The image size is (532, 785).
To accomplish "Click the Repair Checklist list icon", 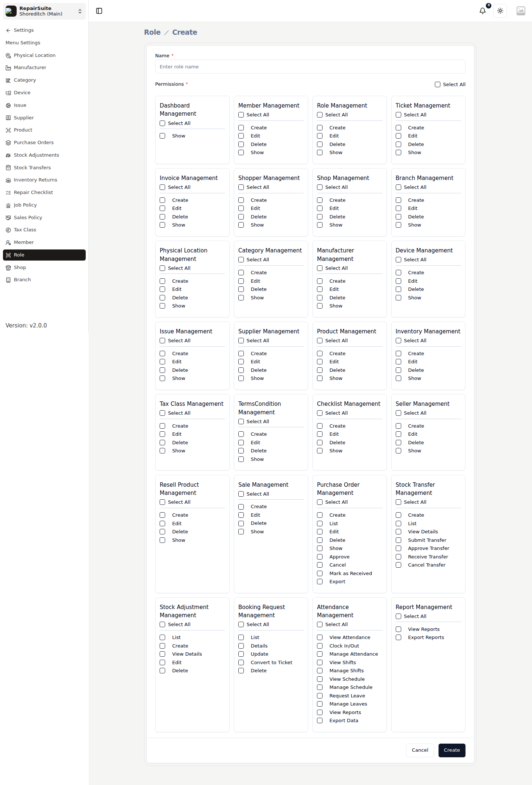I will coord(8,193).
